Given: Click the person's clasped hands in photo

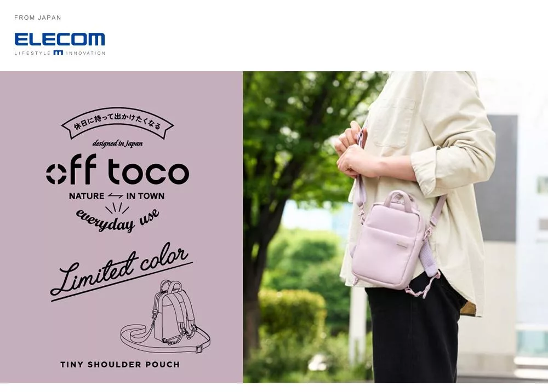Looking at the screenshot, I should coord(351,150).
